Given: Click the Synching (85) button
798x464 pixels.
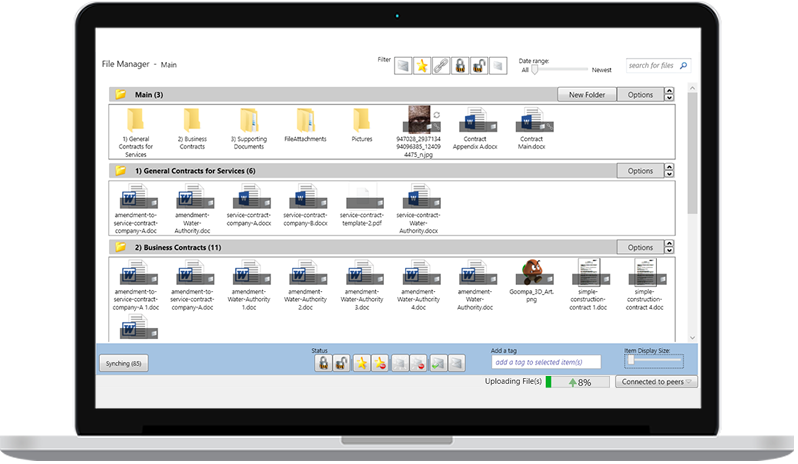Looking at the screenshot, I should [x=124, y=363].
